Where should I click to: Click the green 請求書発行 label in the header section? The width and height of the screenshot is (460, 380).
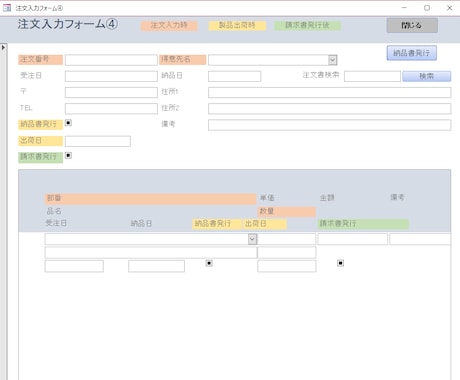40,157
